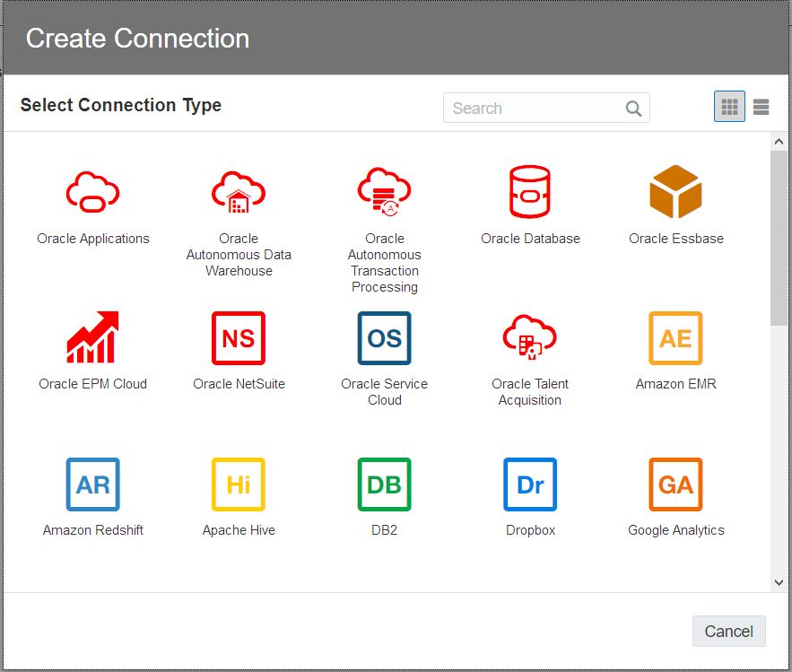Switch to grid view layout

[x=729, y=108]
